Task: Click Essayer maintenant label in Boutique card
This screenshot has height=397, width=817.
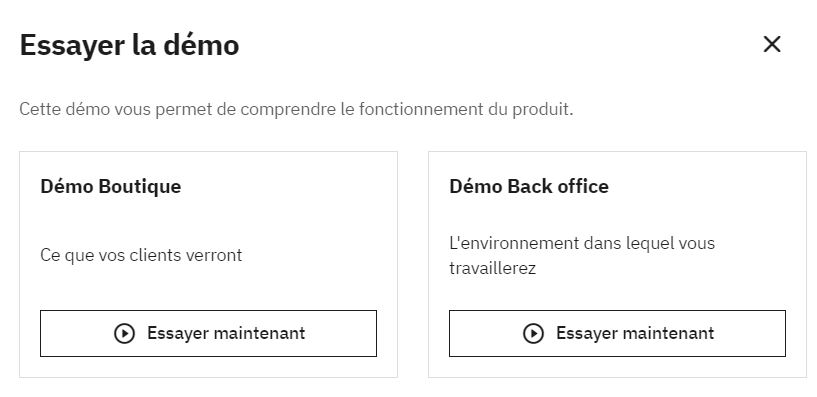Action: coord(226,333)
